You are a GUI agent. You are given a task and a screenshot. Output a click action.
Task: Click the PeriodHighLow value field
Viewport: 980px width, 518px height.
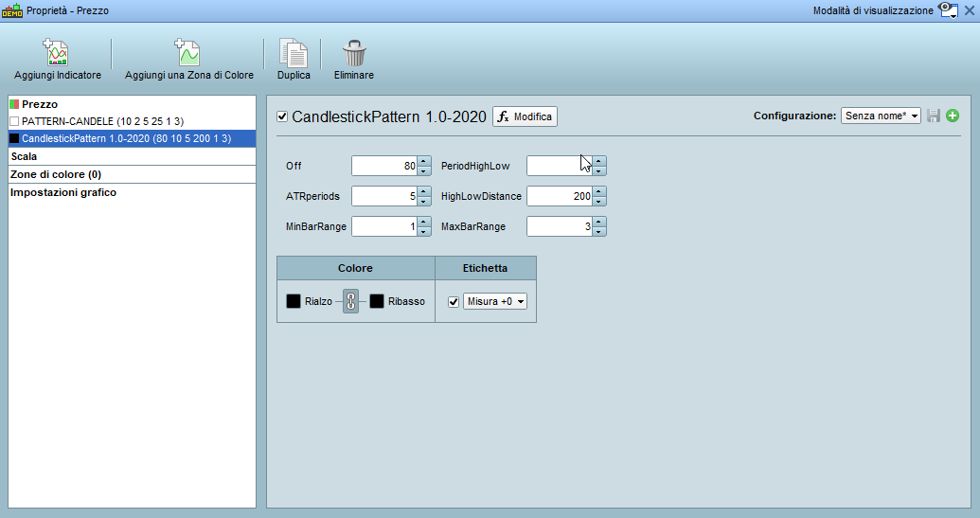point(560,166)
